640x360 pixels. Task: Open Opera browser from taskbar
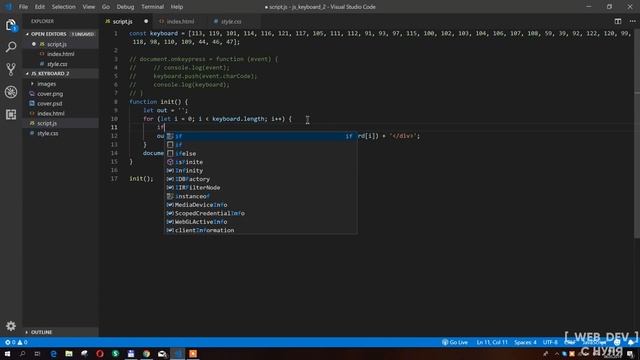click(x=100, y=353)
